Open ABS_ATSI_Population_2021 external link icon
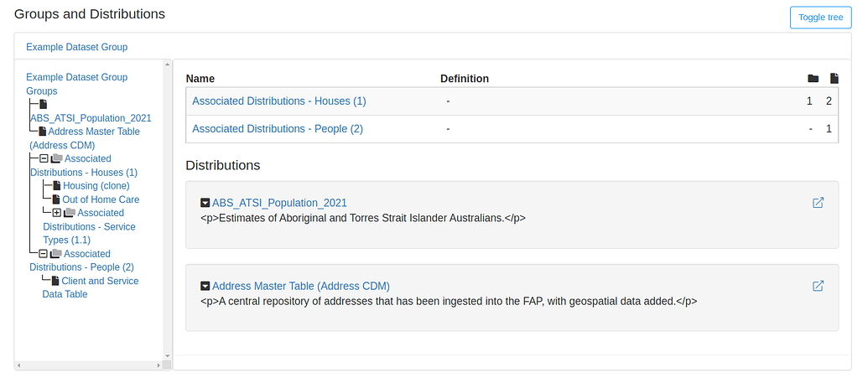868x388 pixels. (818, 203)
